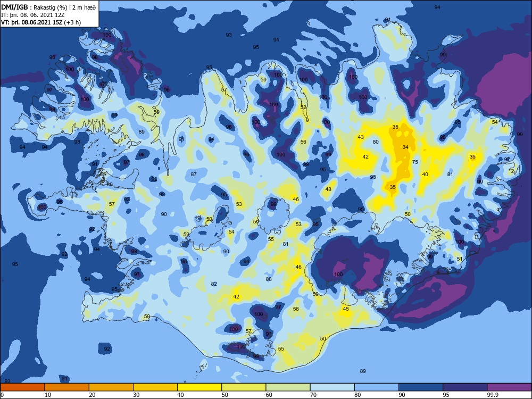Click the map value '40' in yellow area
532x399 pixels.
point(425,174)
